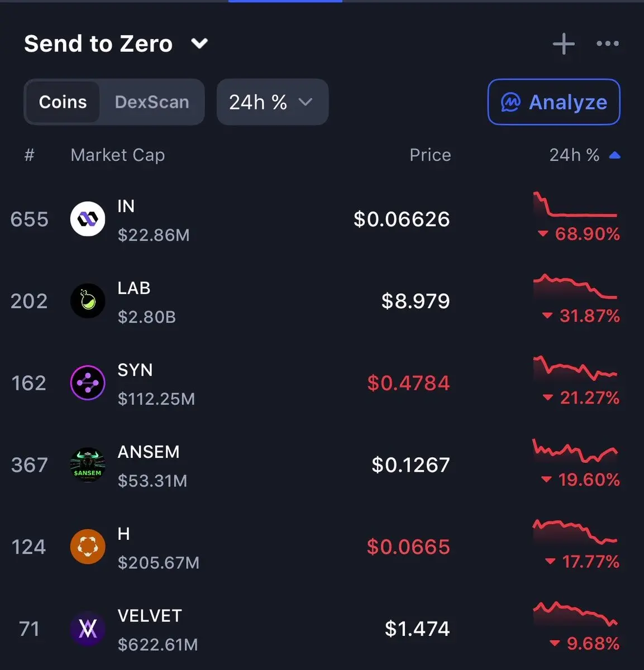Viewport: 644px width, 670px height.
Task: Expand the Send to Zero watchlist chevron
Action: (x=199, y=44)
